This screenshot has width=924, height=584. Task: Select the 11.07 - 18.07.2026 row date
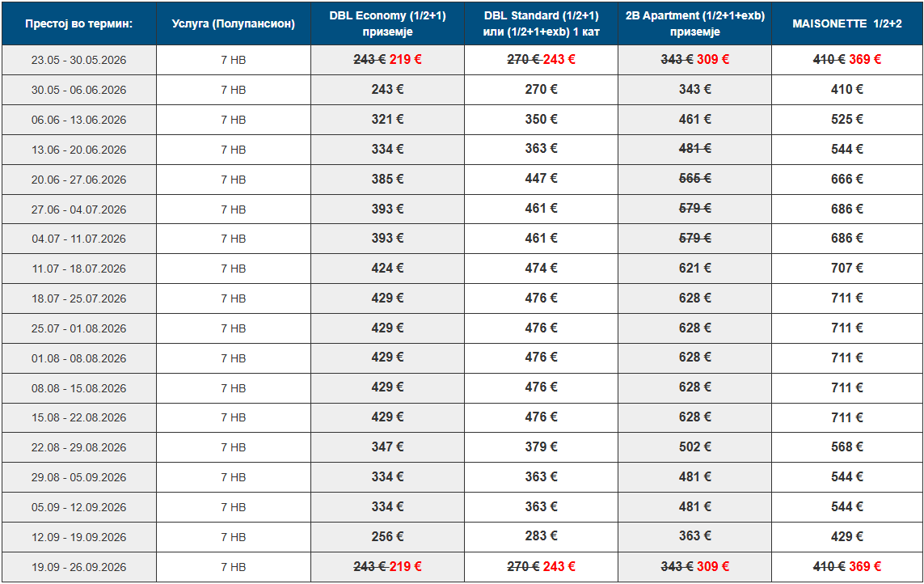pos(79,269)
